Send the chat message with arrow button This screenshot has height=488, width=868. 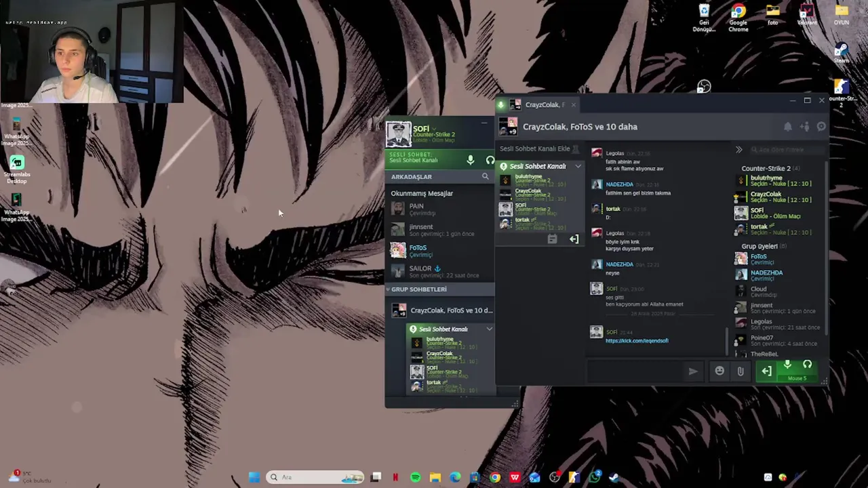tap(692, 371)
